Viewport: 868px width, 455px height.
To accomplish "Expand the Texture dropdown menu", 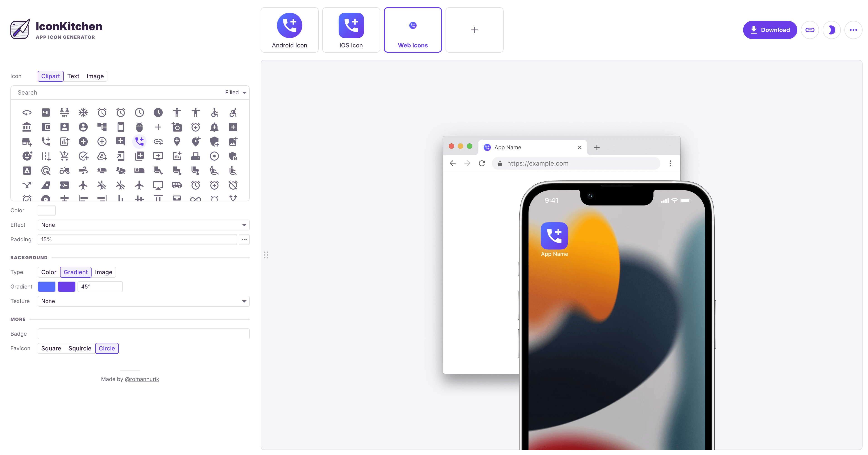I will [143, 301].
